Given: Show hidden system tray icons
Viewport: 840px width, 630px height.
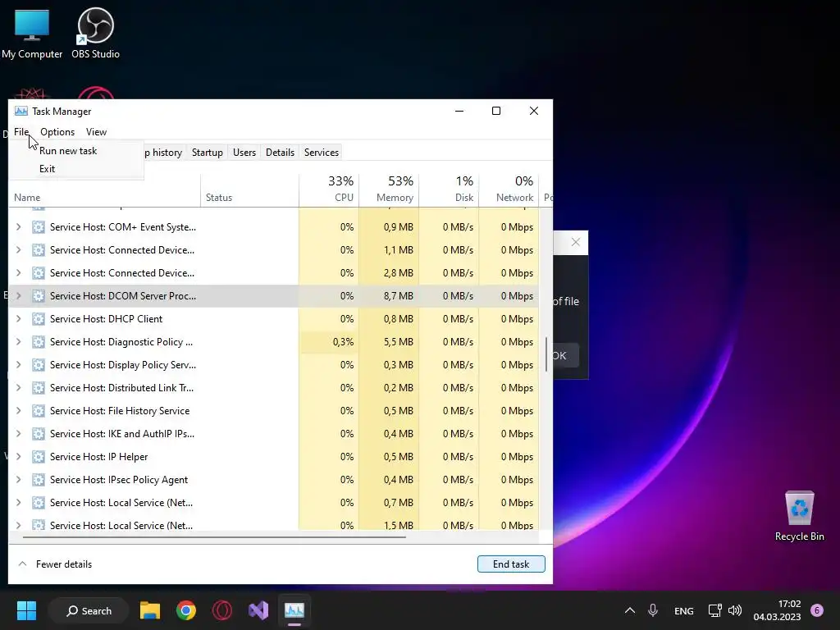Looking at the screenshot, I should pyautogui.click(x=630, y=610).
